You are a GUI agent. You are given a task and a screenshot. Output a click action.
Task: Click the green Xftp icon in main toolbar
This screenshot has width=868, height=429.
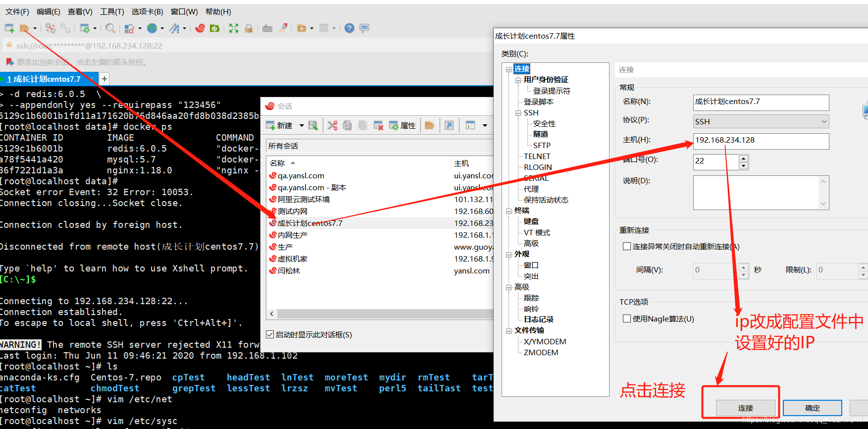click(x=215, y=28)
